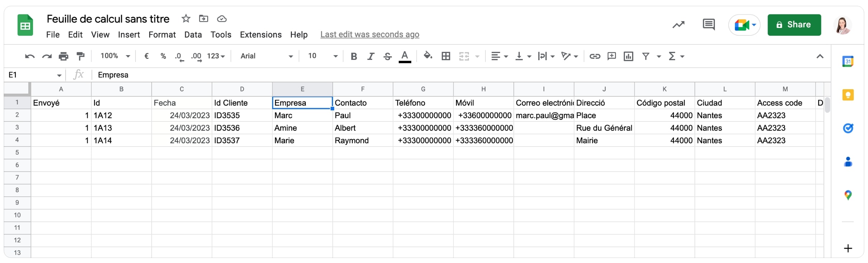This screenshot has width=868, height=263.
Task: Open comment history icon
Action: tap(709, 25)
